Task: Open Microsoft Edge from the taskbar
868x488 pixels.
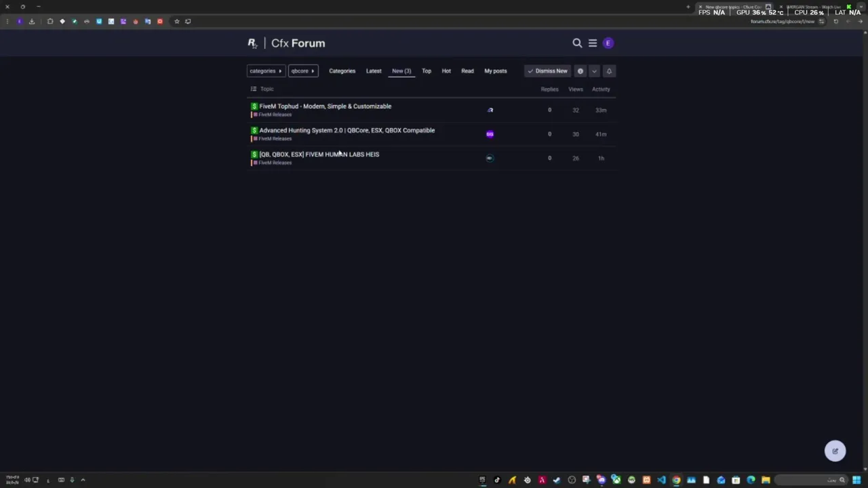Action: coord(751,481)
